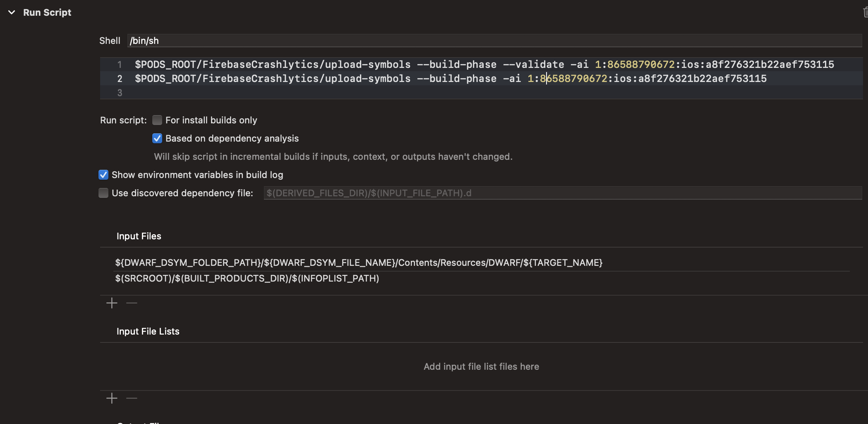The image size is (868, 424).
Task: Select the DWARF_DSYM_FOLDER_PATH input file row
Action: (482, 263)
